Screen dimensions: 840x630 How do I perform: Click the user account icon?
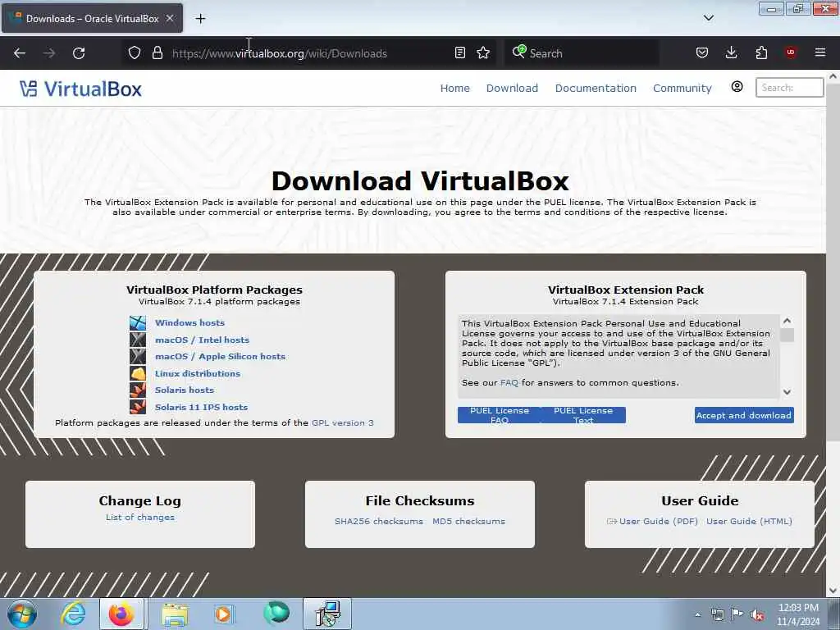pyautogui.click(x=737, y=87)
